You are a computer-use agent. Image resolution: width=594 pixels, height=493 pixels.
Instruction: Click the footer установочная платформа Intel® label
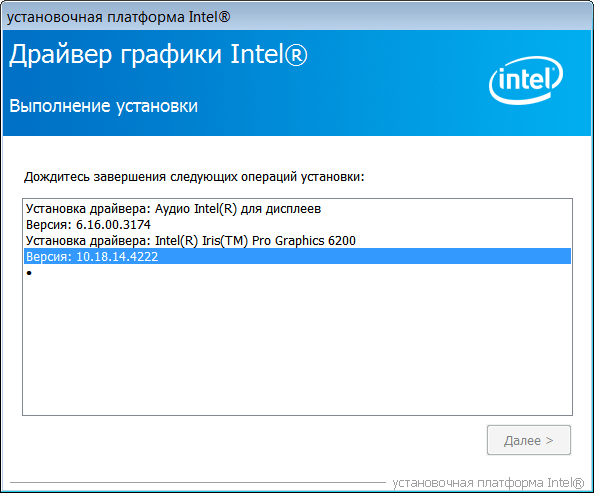488,483
